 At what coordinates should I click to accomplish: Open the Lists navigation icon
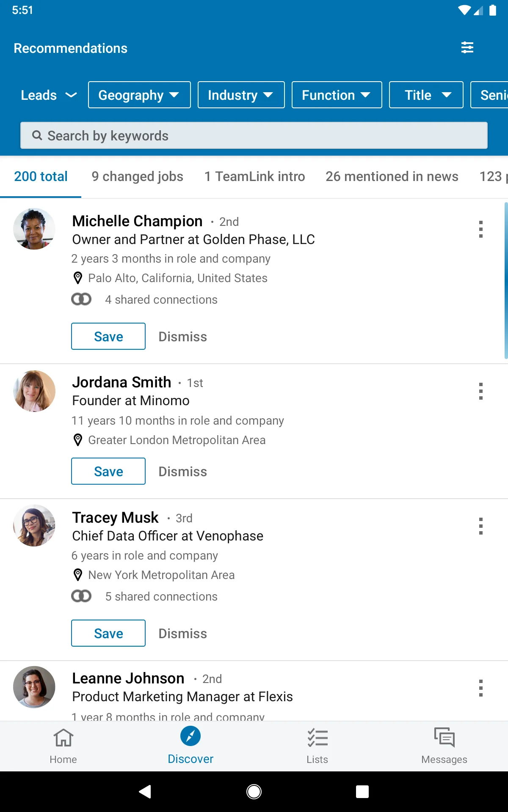pos(317,738)
